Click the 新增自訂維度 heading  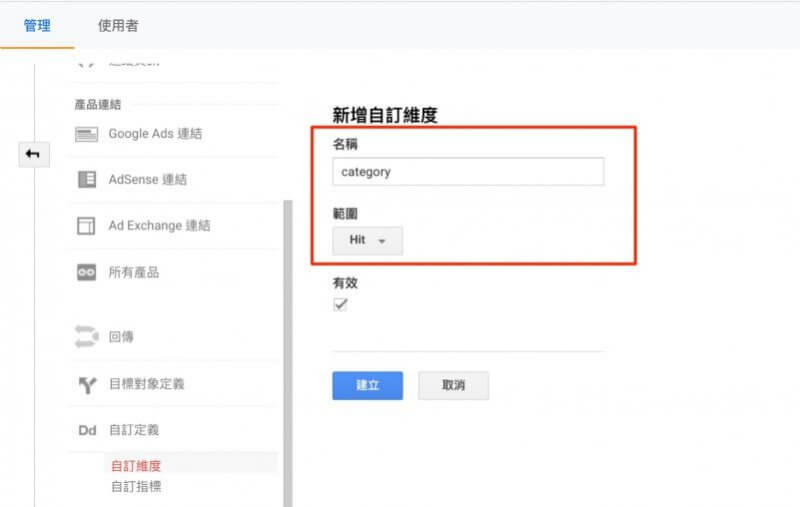385,115
